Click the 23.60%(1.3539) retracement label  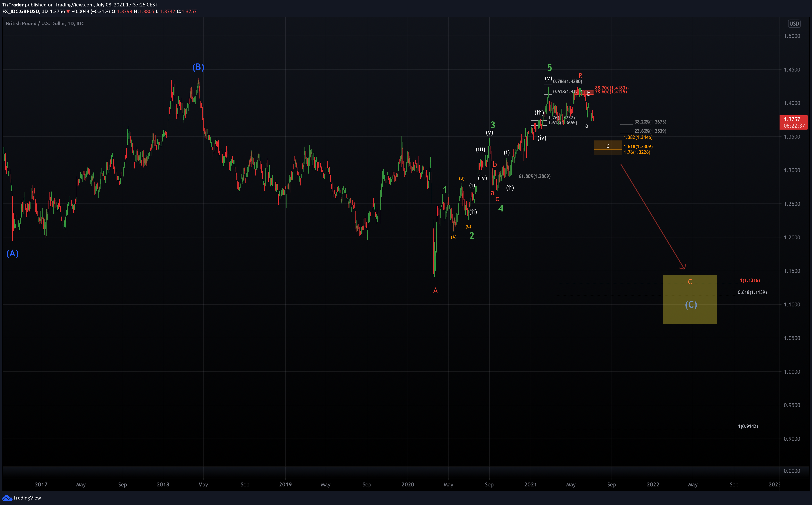click(650, 131)
